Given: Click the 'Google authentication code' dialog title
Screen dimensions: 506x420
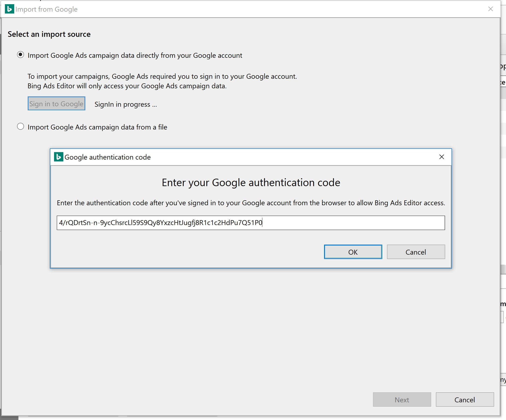Looking at the screenshot, I should pyautogui.click(x=107, y=157).
